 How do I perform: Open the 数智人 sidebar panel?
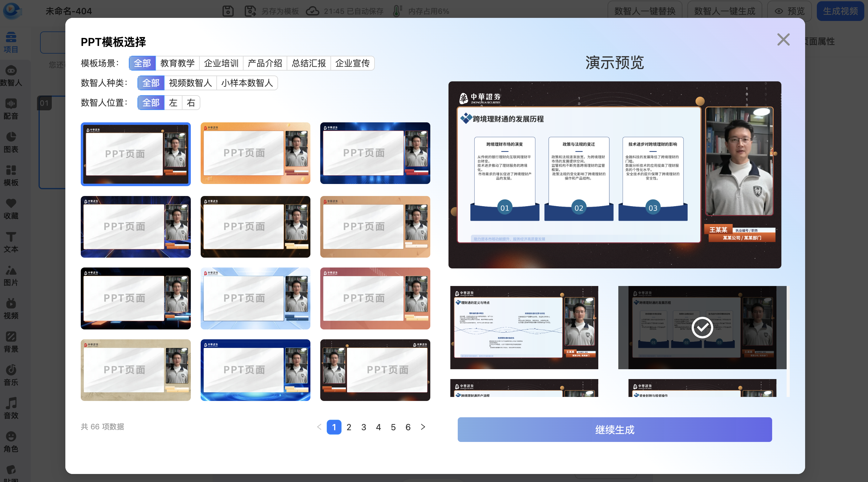coord(11,76)
